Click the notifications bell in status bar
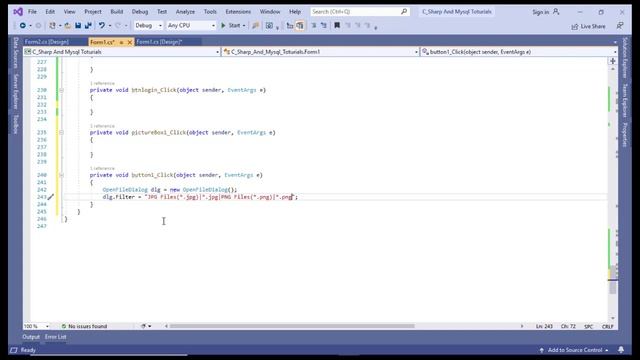The height and width of the screenshot is (360, 640). click(621, 350)
